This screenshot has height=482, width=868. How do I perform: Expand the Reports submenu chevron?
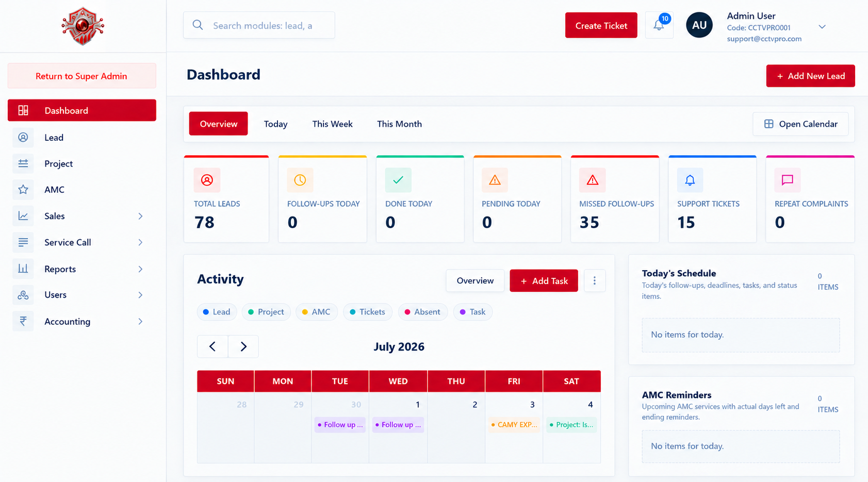tap(140, 269)
